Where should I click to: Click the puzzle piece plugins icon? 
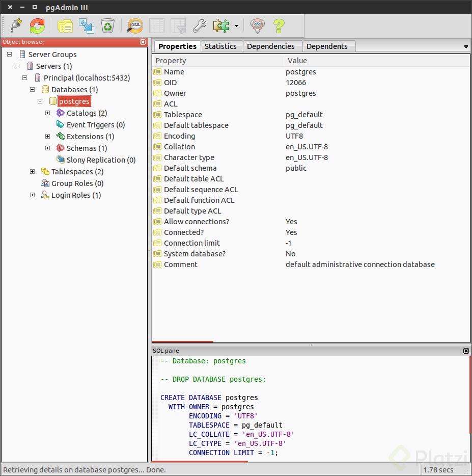coord(221,25)
